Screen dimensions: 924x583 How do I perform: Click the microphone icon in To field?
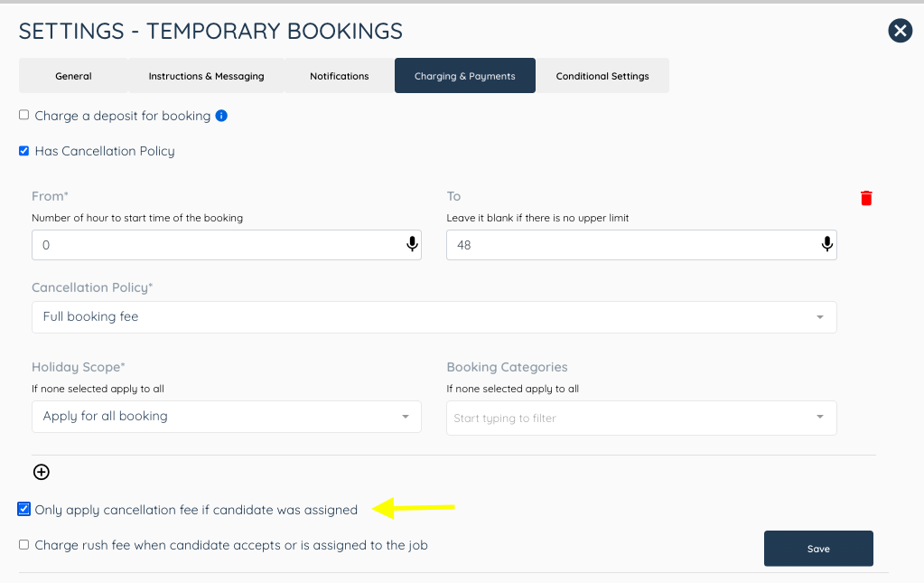[x=826, y=244]
